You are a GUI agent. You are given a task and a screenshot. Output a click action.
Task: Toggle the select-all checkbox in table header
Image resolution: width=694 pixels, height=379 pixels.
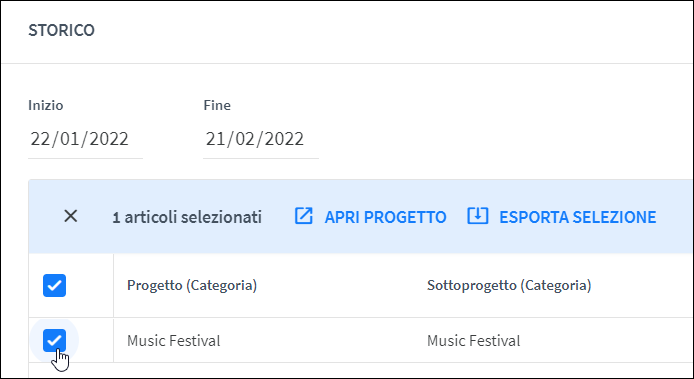54,285
